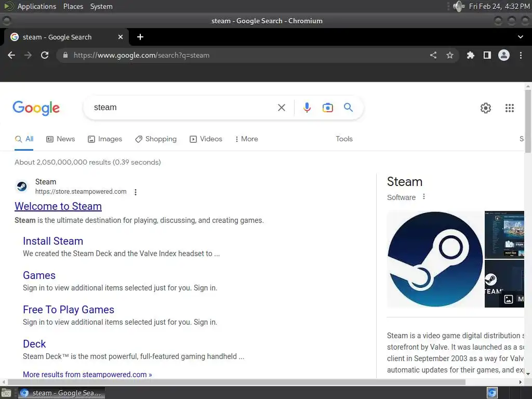Open the Games sitelink
This screenshot has width=532, height=399.
tap(39, 275)
